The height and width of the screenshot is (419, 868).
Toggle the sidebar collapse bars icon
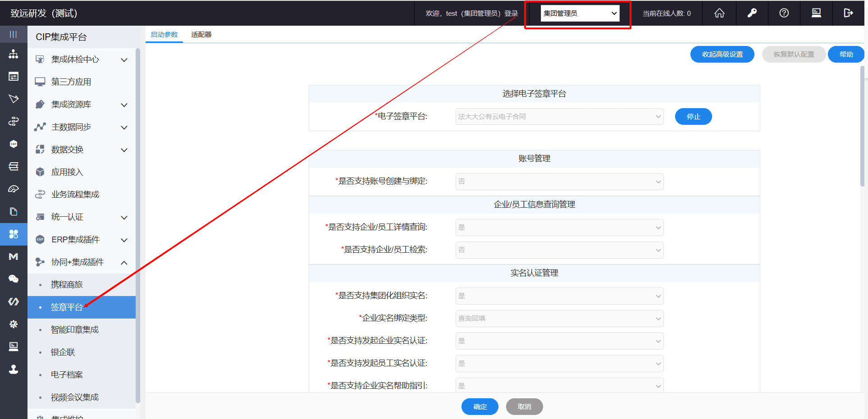14,34
